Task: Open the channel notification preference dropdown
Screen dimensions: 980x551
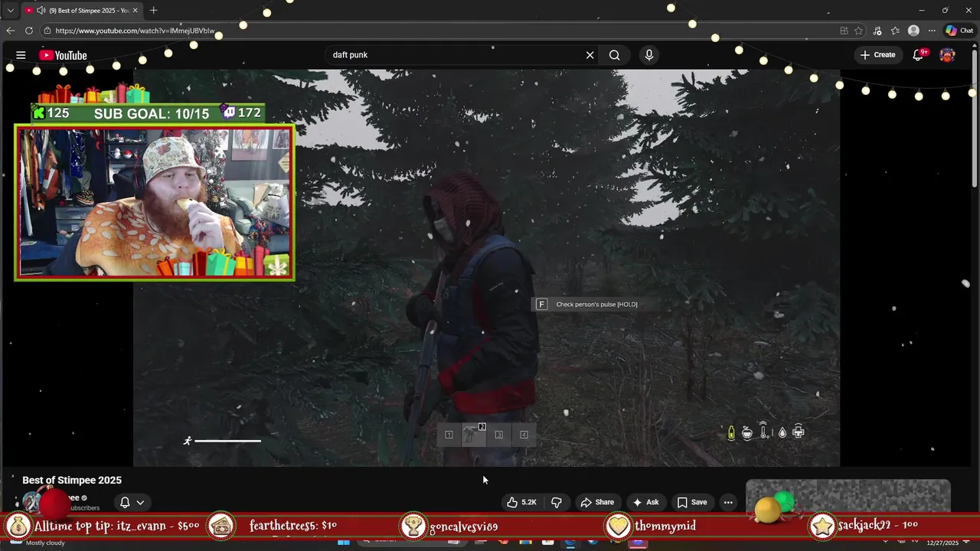Action: (x=132, y=503)
